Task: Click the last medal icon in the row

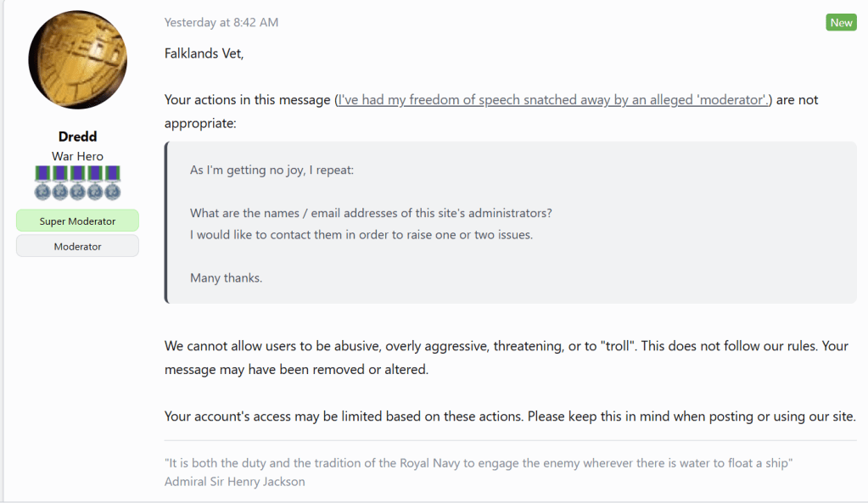Action: 112,182
